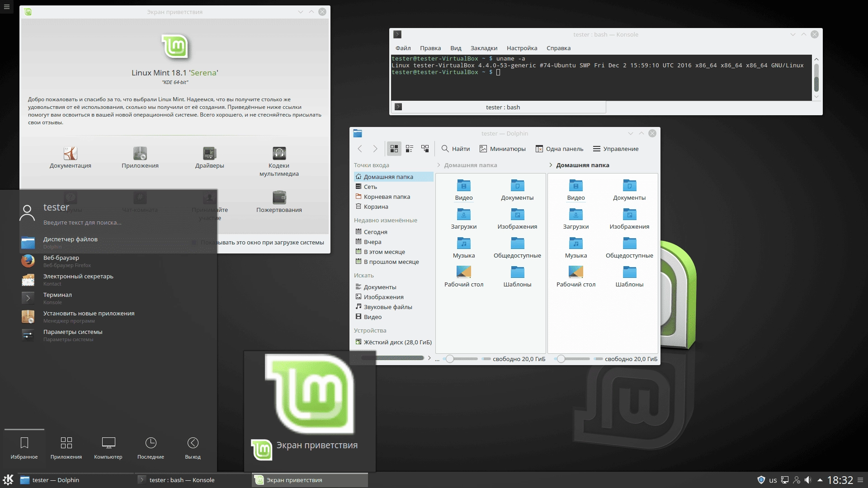Switch to Последние tab in launcher
Image resolution: width=868 pixels, height=488 pixels.
pyautogui.click(x=151, y=448)
